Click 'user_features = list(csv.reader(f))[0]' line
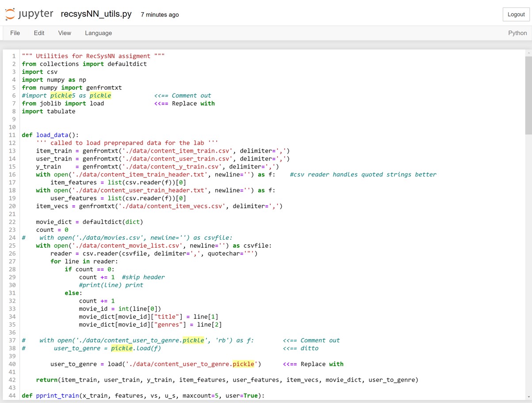 118,198
